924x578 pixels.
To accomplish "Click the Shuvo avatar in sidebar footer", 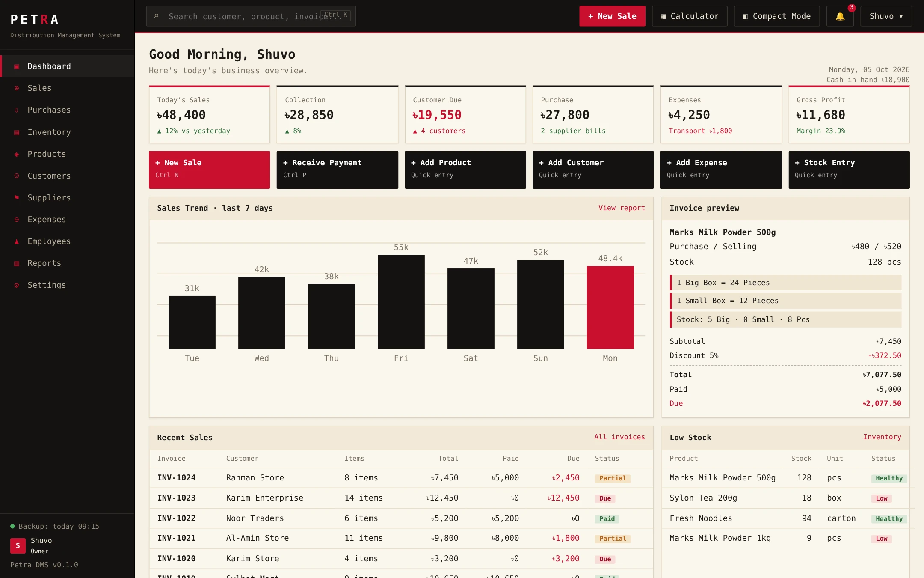I will click(18, 545).
